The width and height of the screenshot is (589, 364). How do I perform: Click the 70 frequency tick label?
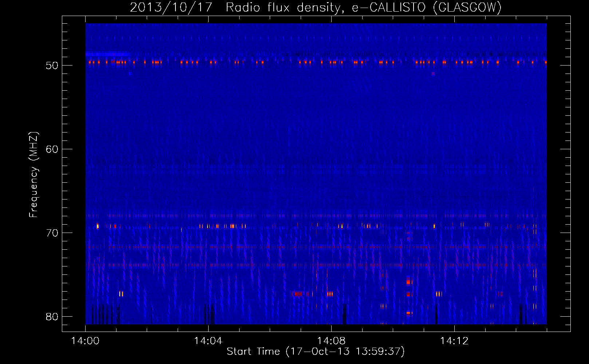[52, 233]
